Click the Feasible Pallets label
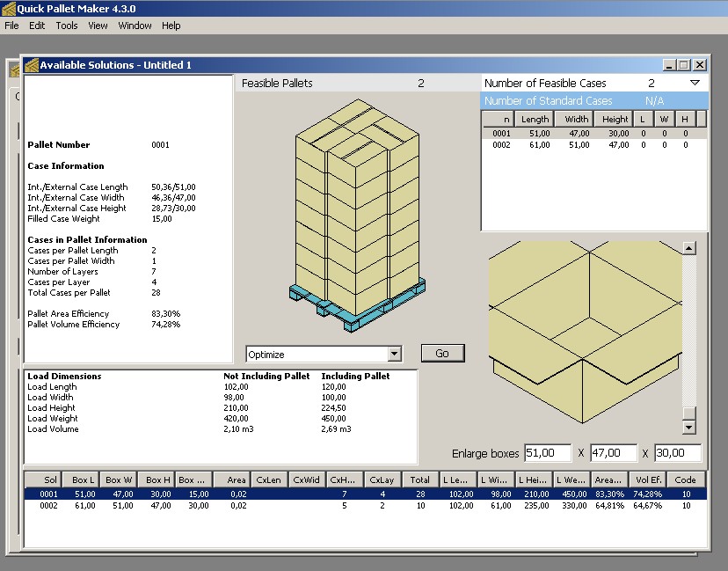728x571 pixels. pos(277,84)
